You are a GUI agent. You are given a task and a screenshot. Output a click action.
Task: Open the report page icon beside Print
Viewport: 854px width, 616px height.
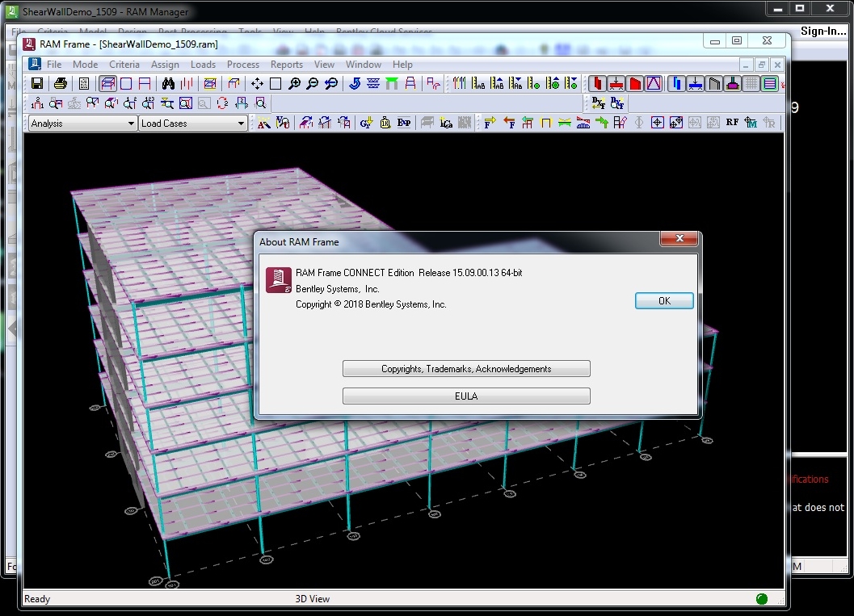click(84, 83)
